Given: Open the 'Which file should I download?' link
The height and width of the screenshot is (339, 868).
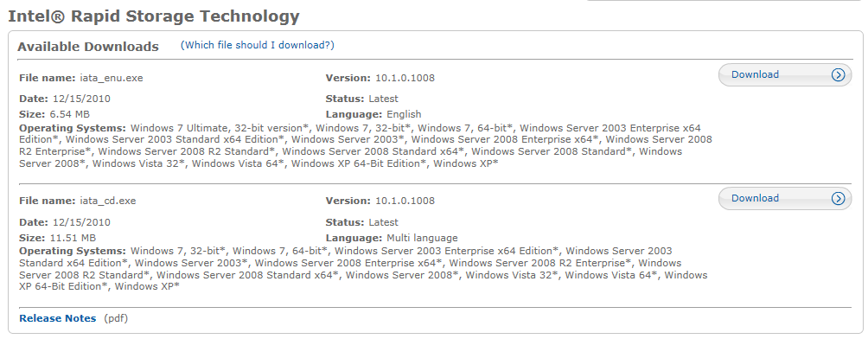Looking at the screenshot, I should [258, 45].
